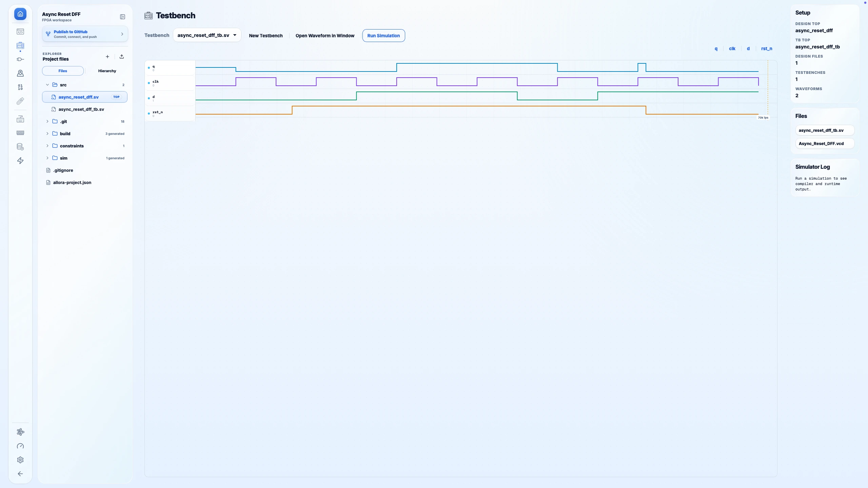Collapse the src folder
The height and width of the screenshot is (488, 868).
click(47, 85)
